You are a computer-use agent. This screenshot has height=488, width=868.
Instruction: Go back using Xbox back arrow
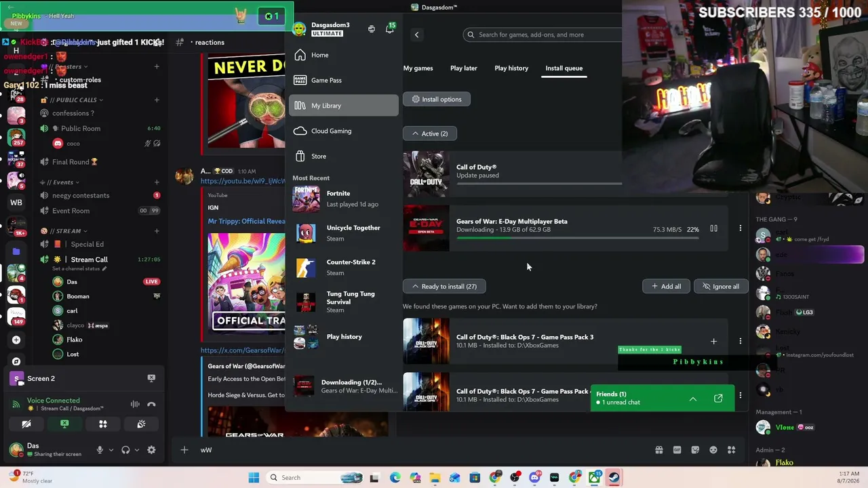417,35
